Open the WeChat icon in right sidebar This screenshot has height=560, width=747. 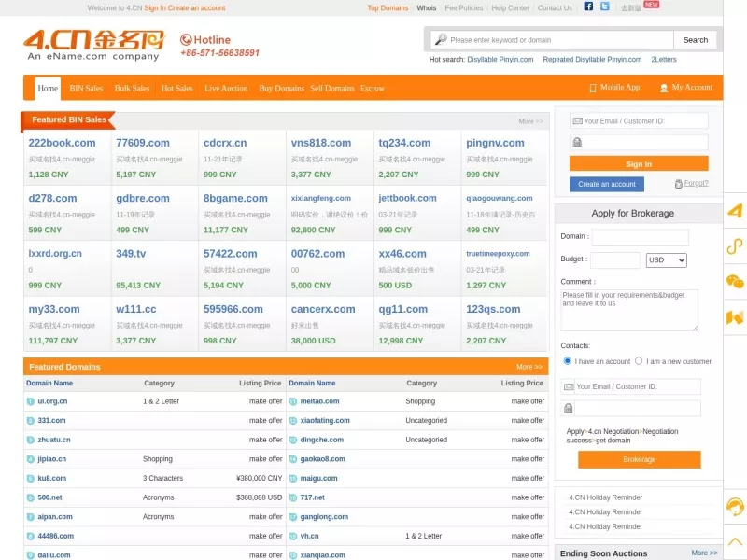tap(735, 282)
